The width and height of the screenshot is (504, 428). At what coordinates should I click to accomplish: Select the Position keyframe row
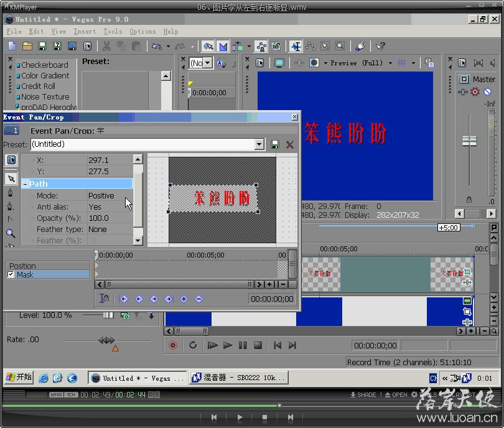(x=48, y=266)
